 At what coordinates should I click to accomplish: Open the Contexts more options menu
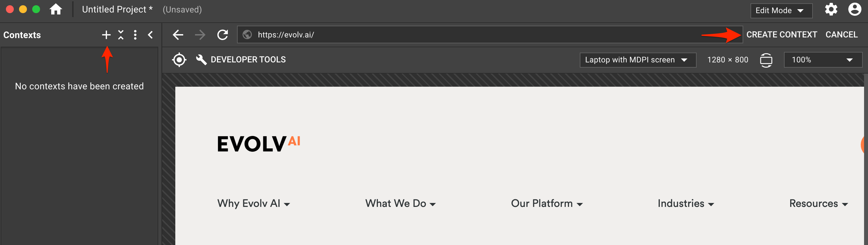pos(135,35)
